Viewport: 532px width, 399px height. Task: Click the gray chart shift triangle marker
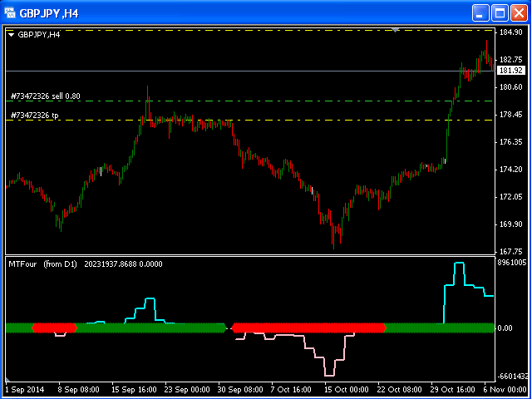pyautogui.click(x=397, y=29)
